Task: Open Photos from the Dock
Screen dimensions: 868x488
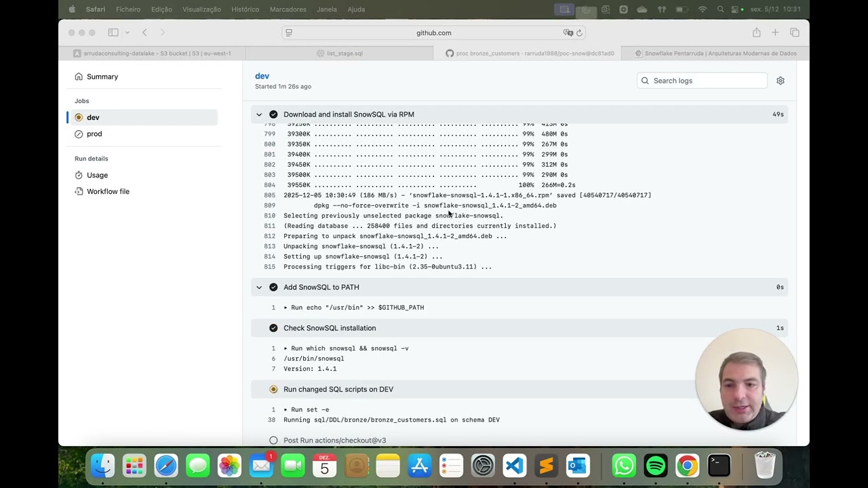Action: click(229, 466)
